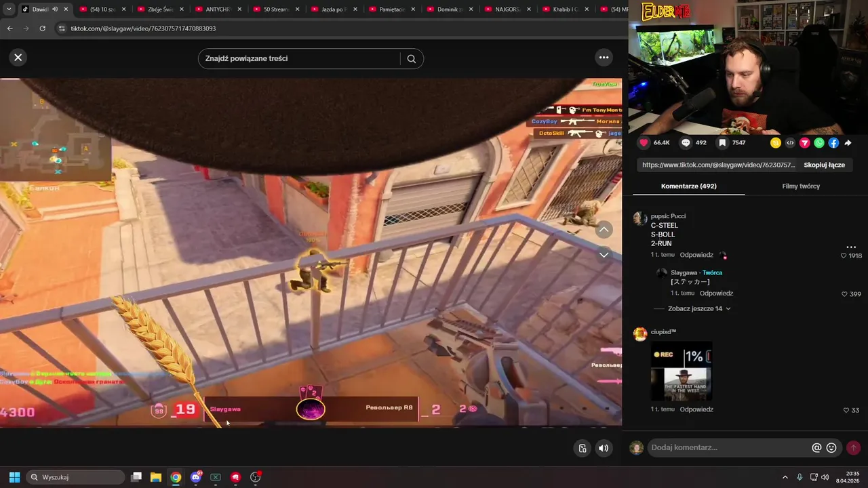Image resolution: width=868 pixels, height=488 pixels.
Task: Open pupsic Pucci's profile name
Action: click(668, 216)
